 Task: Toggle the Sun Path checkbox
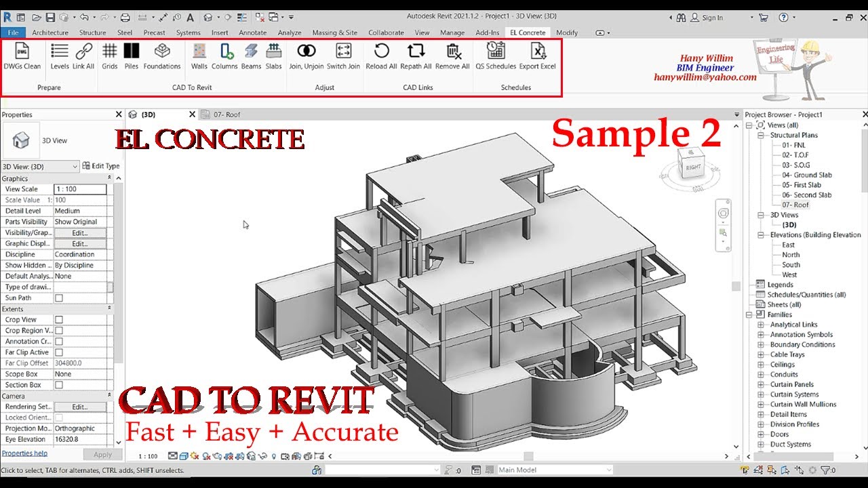tap(59, 298)
